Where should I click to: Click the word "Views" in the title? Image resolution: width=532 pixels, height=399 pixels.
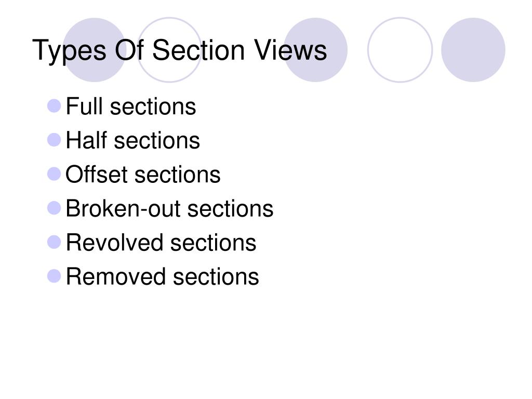point(290,50)
